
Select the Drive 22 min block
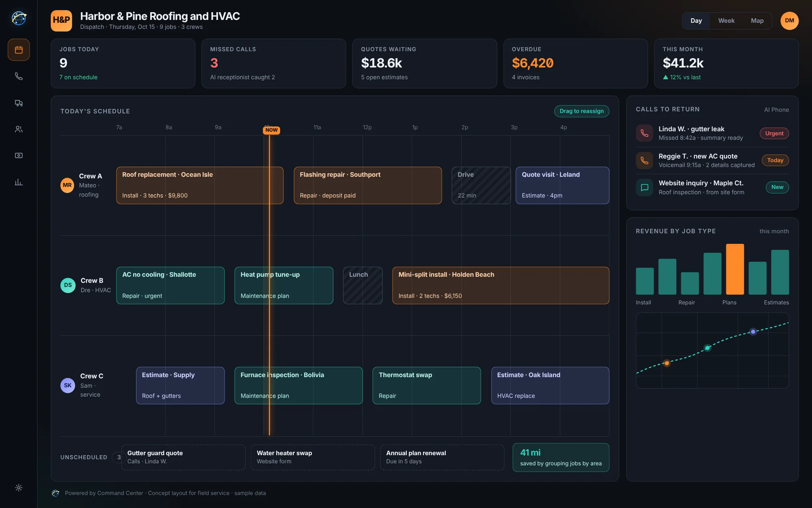click(481, 185)
